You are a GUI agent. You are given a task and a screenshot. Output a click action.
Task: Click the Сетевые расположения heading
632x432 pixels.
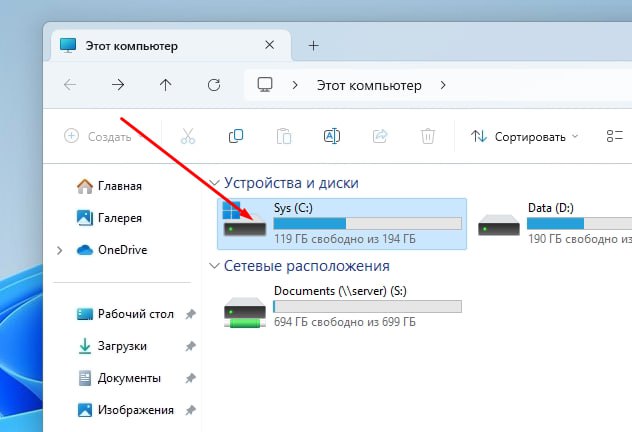(x=307, y=266)
